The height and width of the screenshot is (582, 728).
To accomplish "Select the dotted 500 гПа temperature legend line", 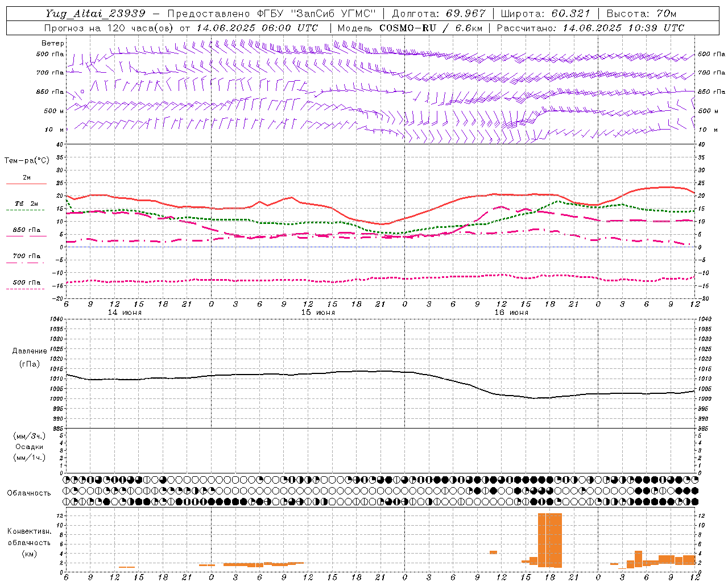I will click(25, 289).
